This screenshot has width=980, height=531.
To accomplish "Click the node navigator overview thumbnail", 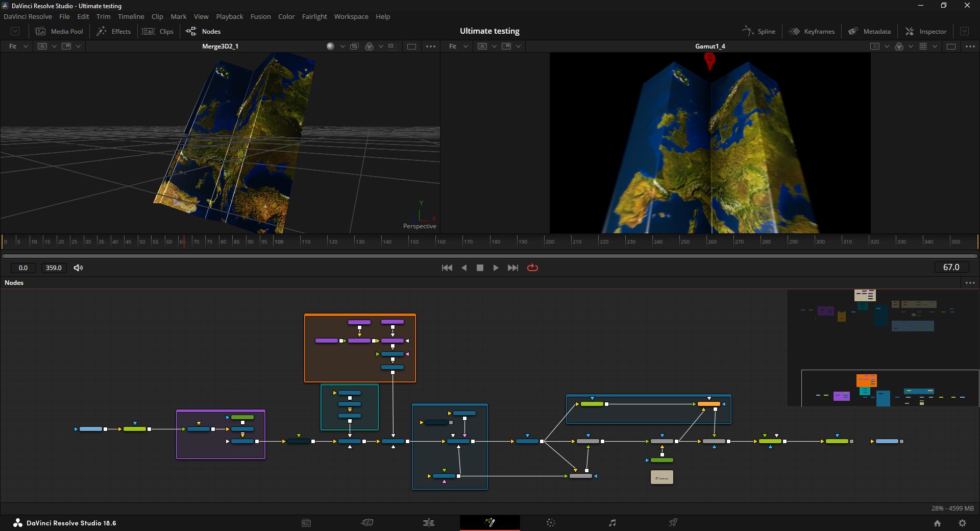I will (883, 348).
